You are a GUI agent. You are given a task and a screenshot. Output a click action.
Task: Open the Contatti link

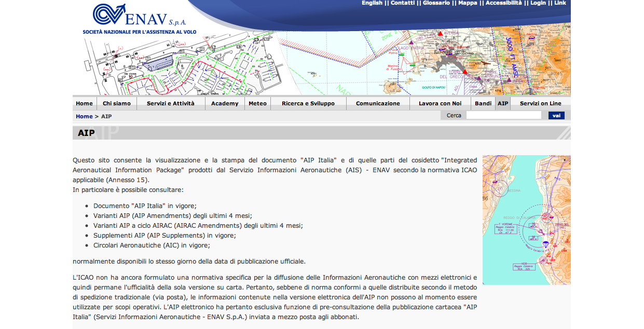point(403,3)
